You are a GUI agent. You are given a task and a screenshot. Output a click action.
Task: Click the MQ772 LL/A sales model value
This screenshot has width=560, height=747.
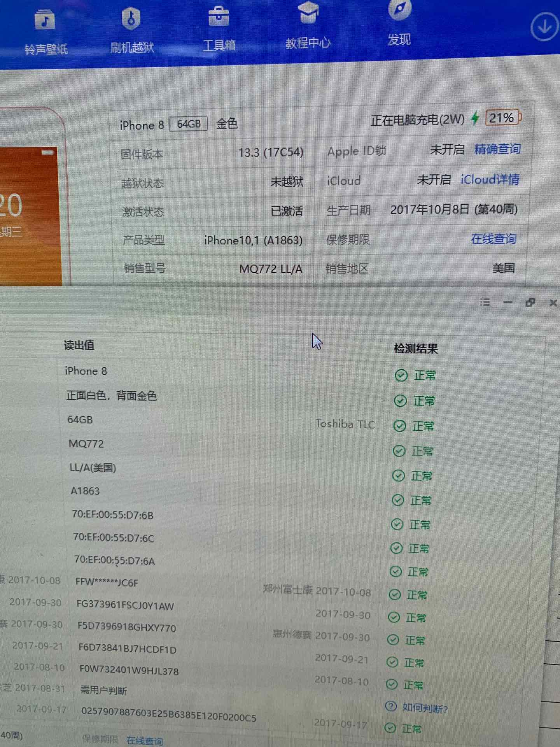(271, 269)
